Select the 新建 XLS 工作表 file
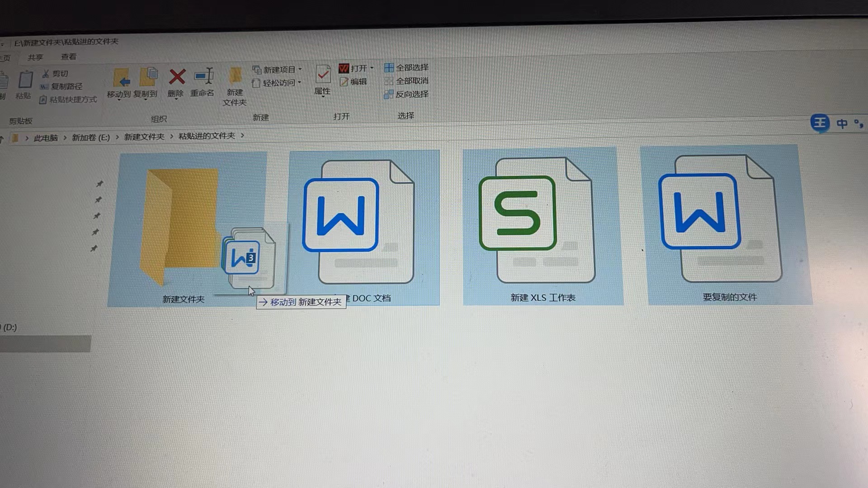Viewport: 868px width, 488px height. tap(542, 226)
